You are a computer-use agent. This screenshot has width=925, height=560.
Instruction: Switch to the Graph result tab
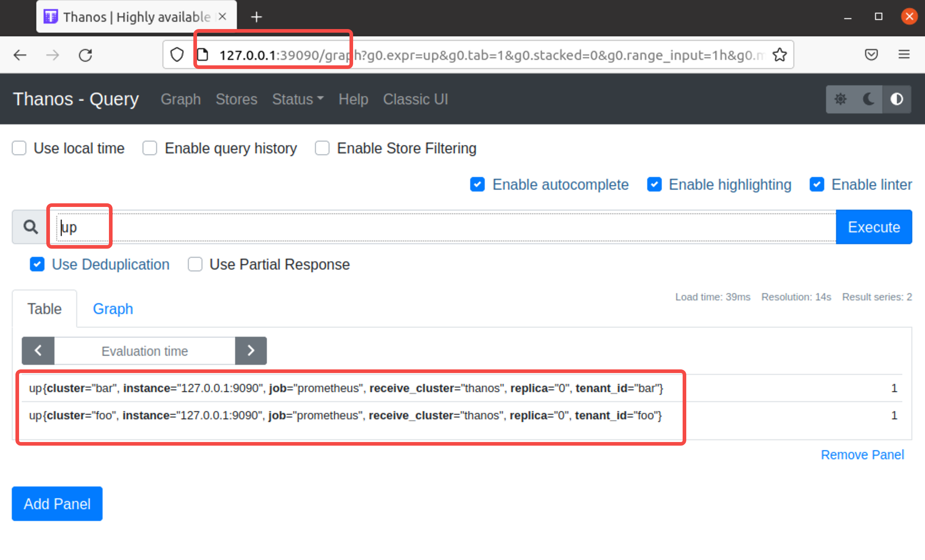pos(113,309)
